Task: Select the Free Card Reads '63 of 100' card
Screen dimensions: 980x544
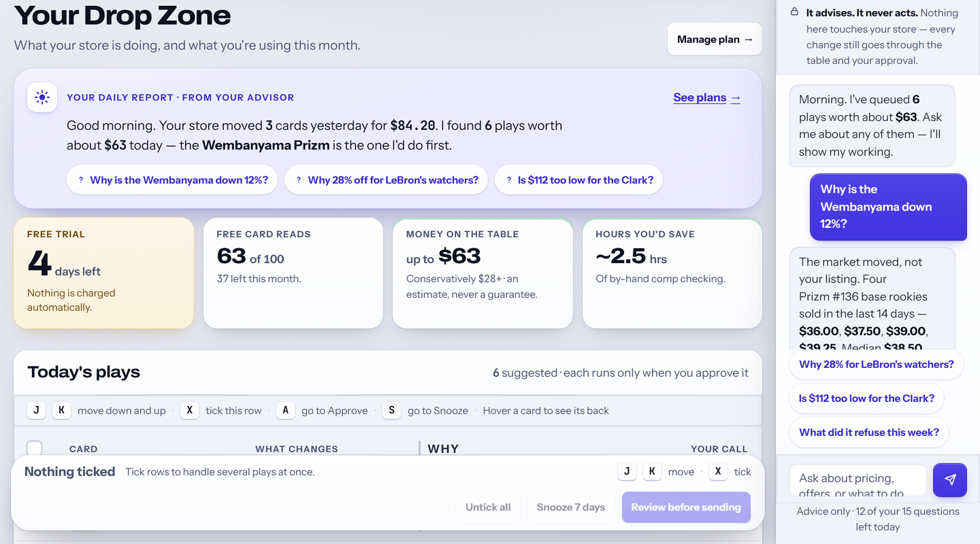Action: tap(293, 273)
